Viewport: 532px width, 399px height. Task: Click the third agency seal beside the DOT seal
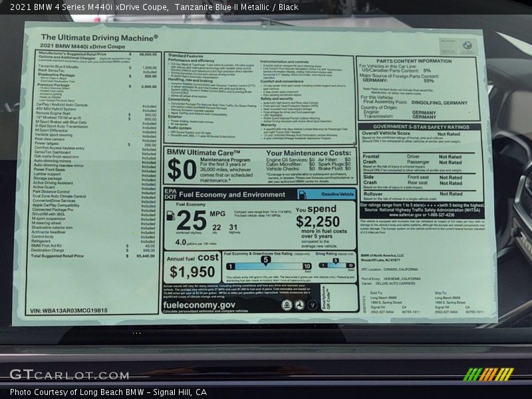(x=312, y=305)
